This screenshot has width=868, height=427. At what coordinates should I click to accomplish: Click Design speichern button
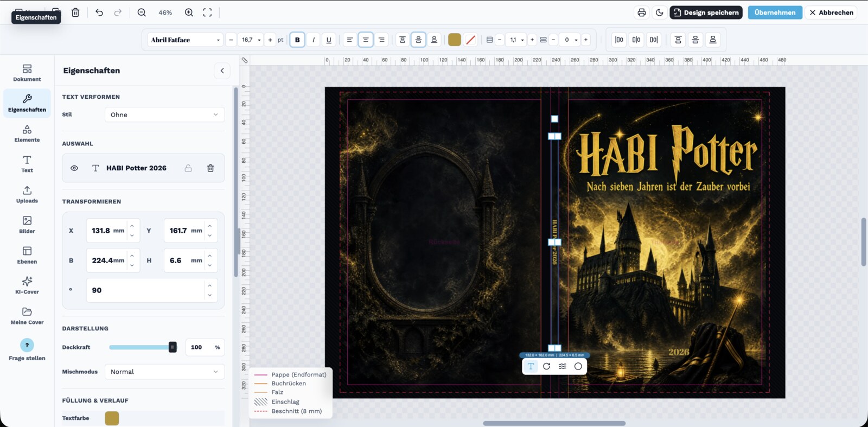(x=706, y=12)
